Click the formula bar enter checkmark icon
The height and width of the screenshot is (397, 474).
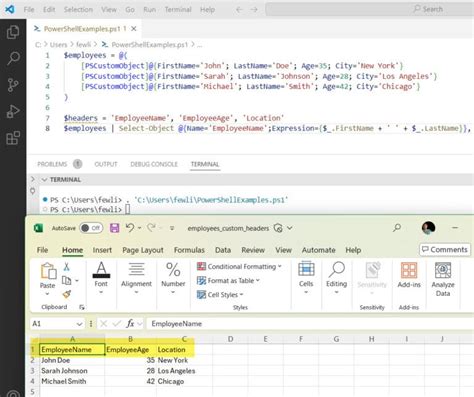(x=117, y=324)
